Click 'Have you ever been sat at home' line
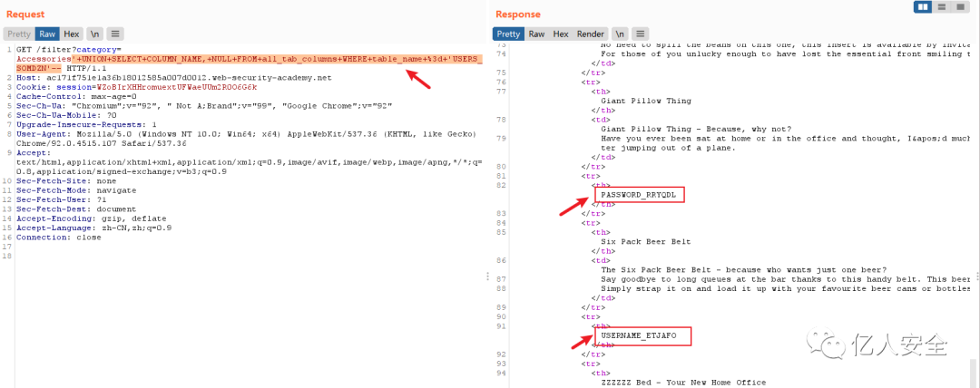Image resolution: width=980 pixels, height=388 pixels. [785, 138]
